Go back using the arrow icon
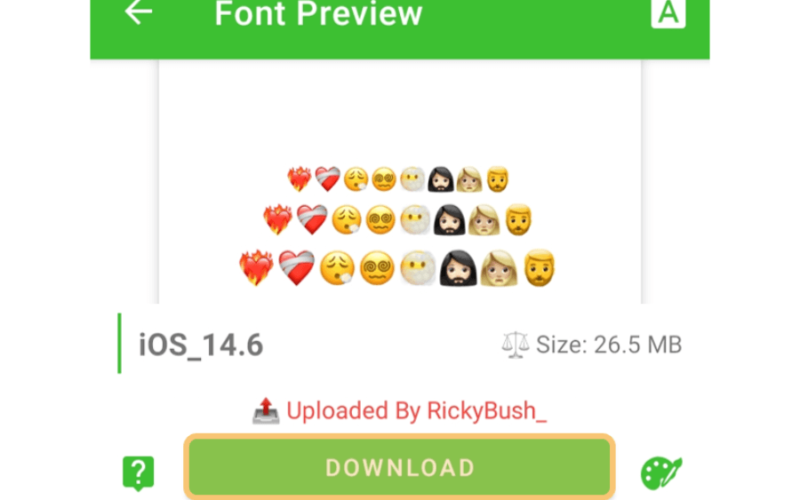The width and height of the screenshot is (800, 500). pyautogui.click(x=138, y=11)
